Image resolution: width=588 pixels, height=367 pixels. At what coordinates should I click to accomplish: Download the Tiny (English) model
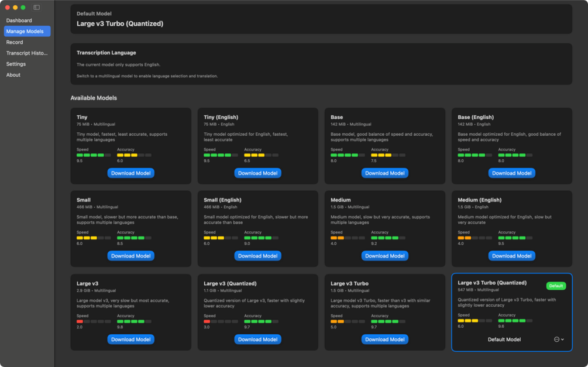pyautogui.click(x=257, y=173)
